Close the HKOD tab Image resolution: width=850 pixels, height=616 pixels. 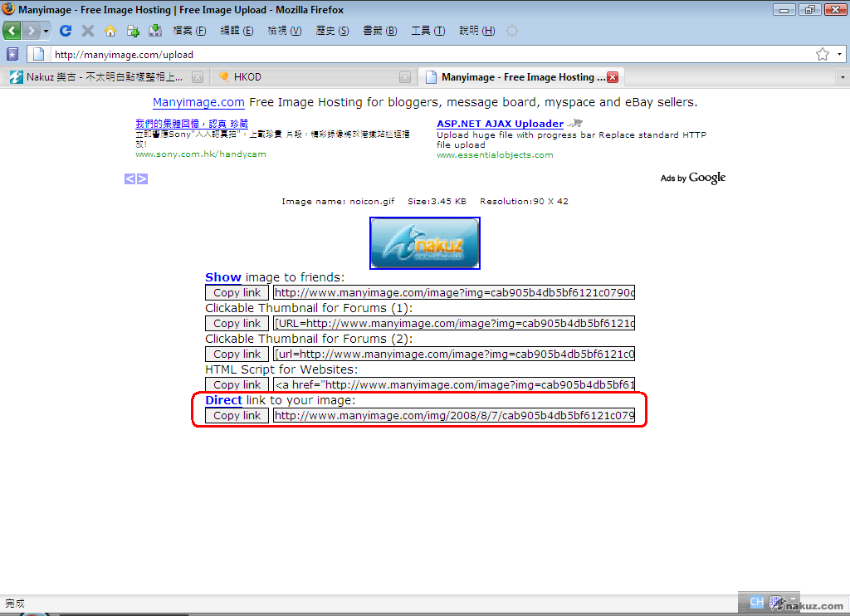(405, 77)
